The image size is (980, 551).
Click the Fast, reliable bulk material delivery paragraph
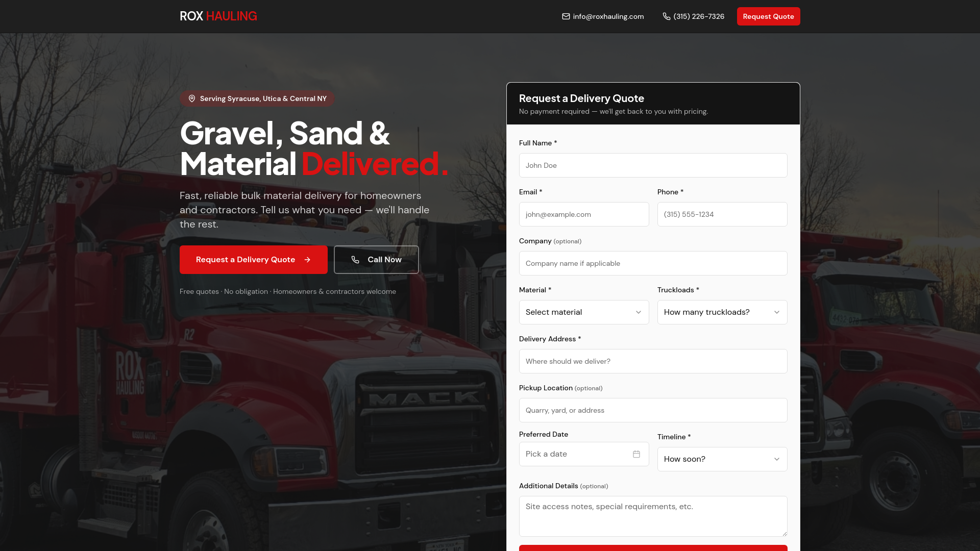[x=305, y=210]
